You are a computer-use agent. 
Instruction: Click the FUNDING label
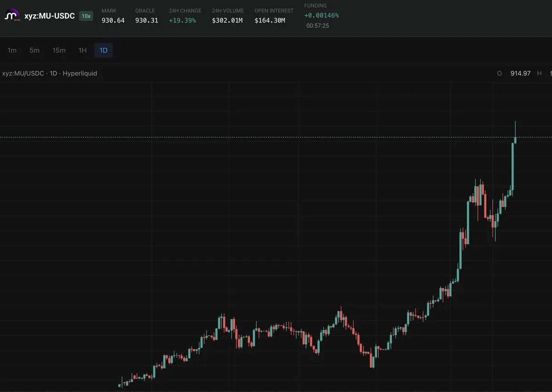point(316,6)
